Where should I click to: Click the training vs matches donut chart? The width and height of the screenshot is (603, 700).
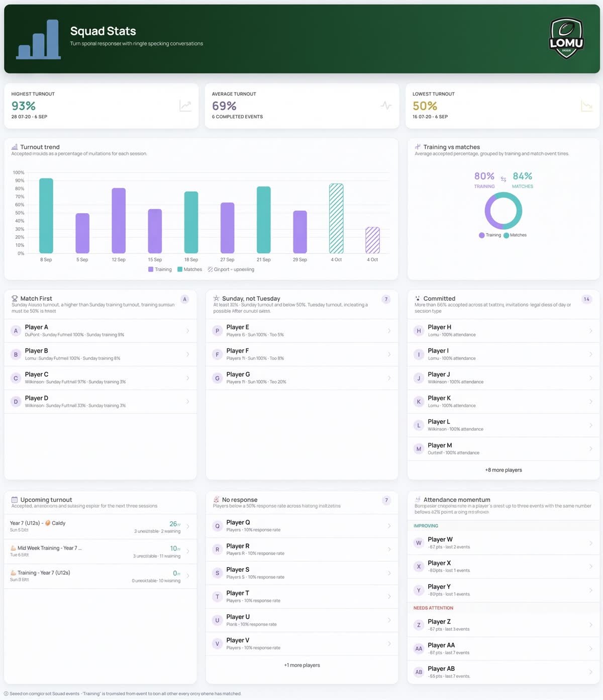click(504, 211)
